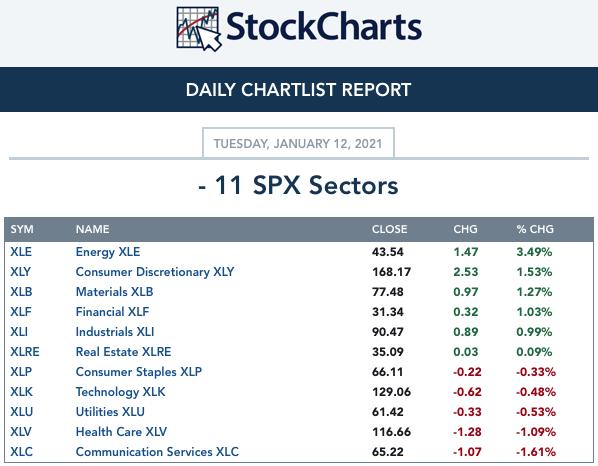Click the 11 SPX Sectors heading
598x466 pixels.
click(x=298, y=186)
